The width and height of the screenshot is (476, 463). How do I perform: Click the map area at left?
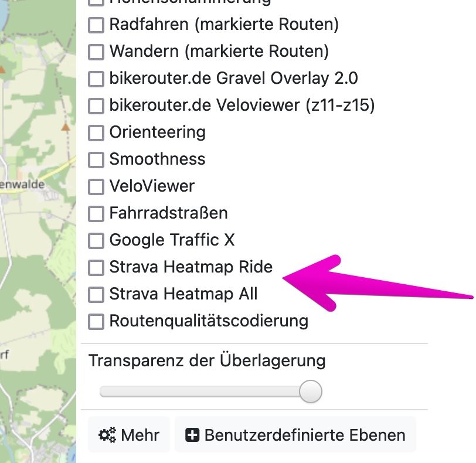pyautogui.click(x=35, y=234)
